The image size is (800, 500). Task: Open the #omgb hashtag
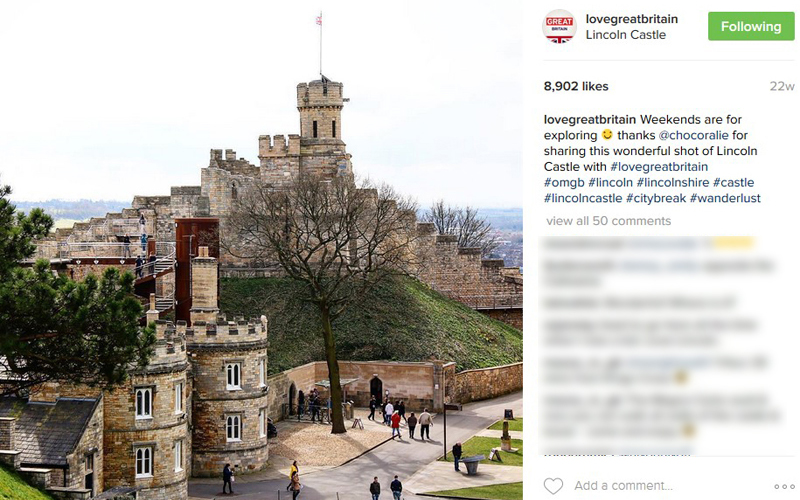click(x=564, y=183)
